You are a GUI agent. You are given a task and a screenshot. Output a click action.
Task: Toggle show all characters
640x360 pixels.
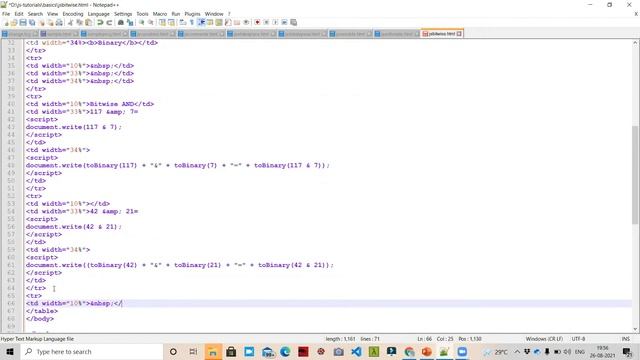pyautogui.click(x=191, y=22)
